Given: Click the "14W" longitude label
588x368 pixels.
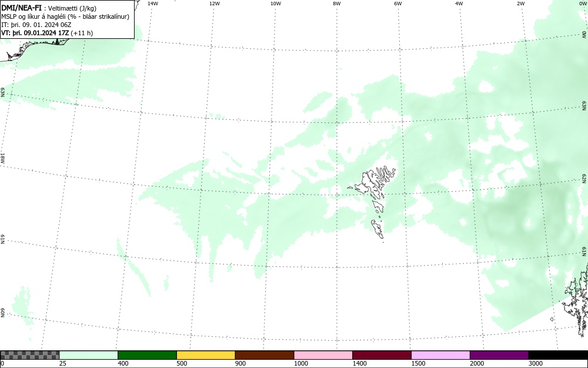Looking at the screenshot, I should pos(153,4).
